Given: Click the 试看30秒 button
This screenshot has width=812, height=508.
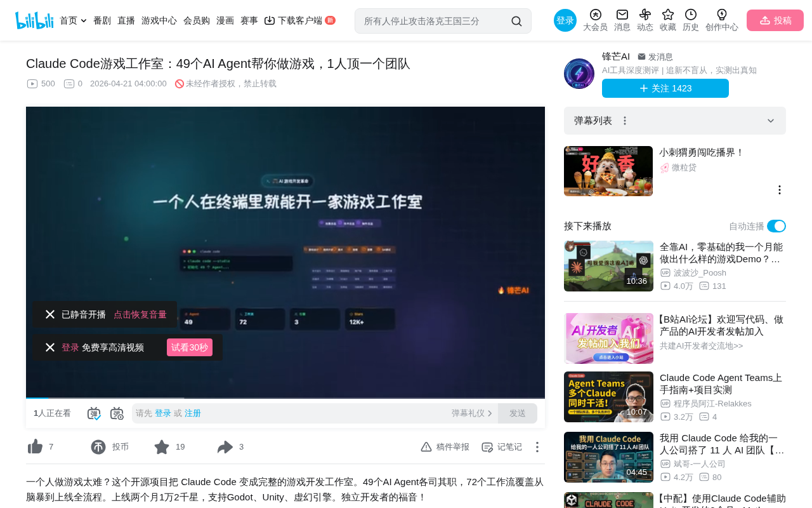Looking at the screenshot, I should click(190, 347).
